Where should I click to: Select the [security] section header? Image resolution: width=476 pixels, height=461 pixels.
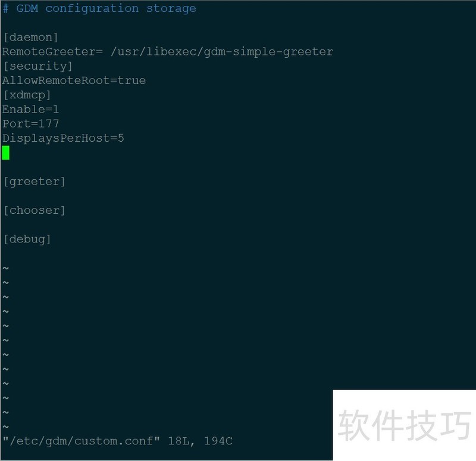(37, 66)
